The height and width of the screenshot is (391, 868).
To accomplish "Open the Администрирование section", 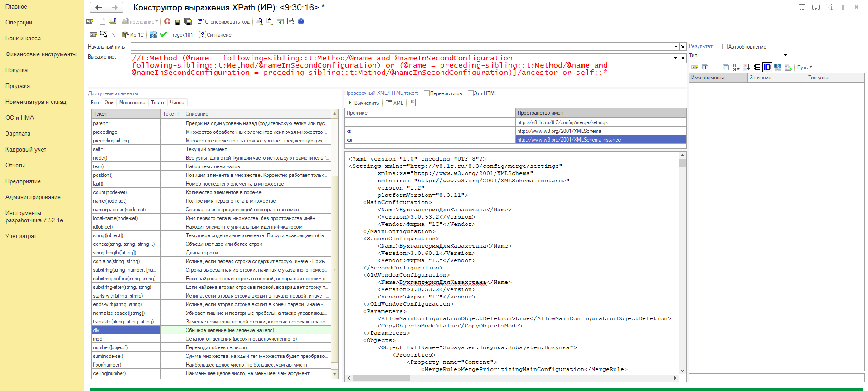I will click(x=33, y=197).
